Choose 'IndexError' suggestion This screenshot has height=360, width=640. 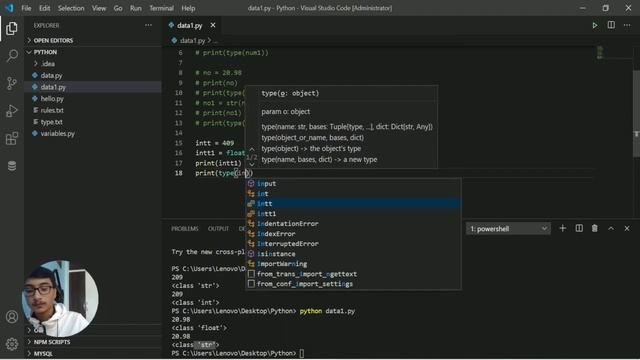(353, 234)
